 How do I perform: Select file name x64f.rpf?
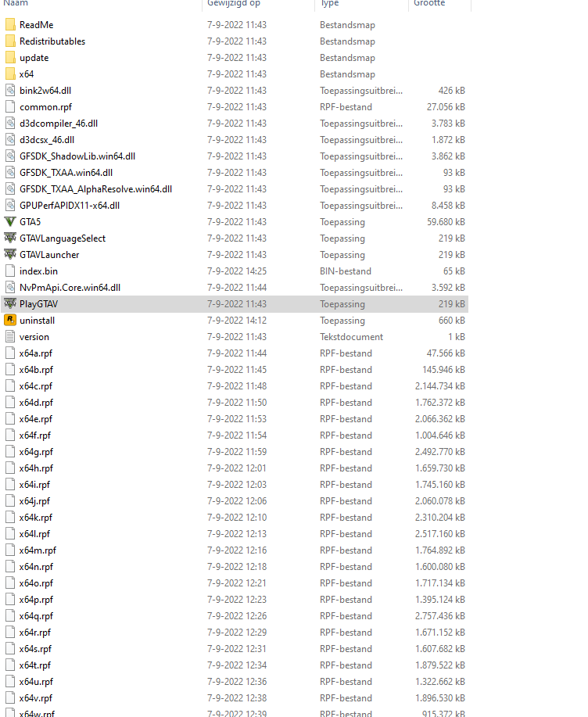coord(34,436)
